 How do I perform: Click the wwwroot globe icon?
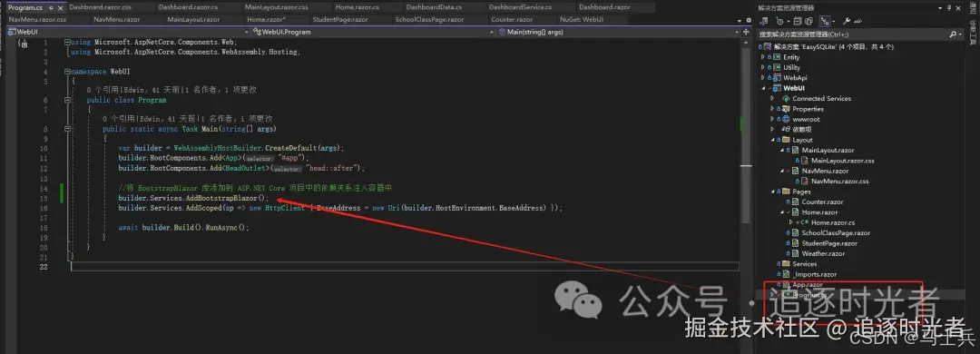(786, 119)
